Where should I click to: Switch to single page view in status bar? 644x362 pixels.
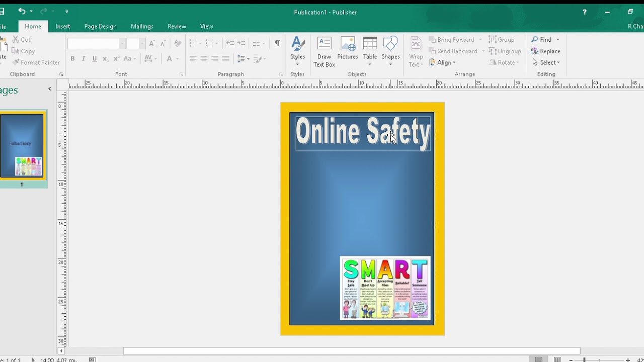[539, 359]
